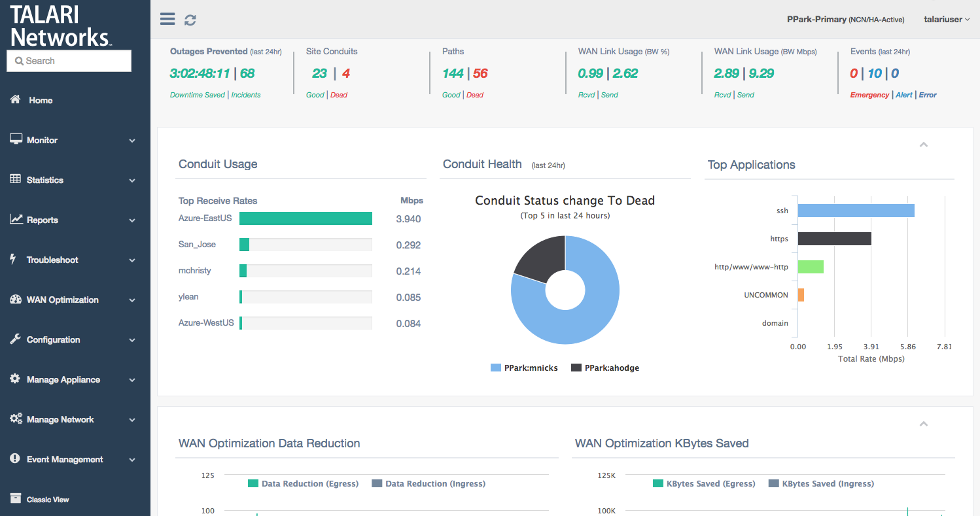Click the http/www/www-http application bar
Screen dimensions: 980x516
point(811,267)
